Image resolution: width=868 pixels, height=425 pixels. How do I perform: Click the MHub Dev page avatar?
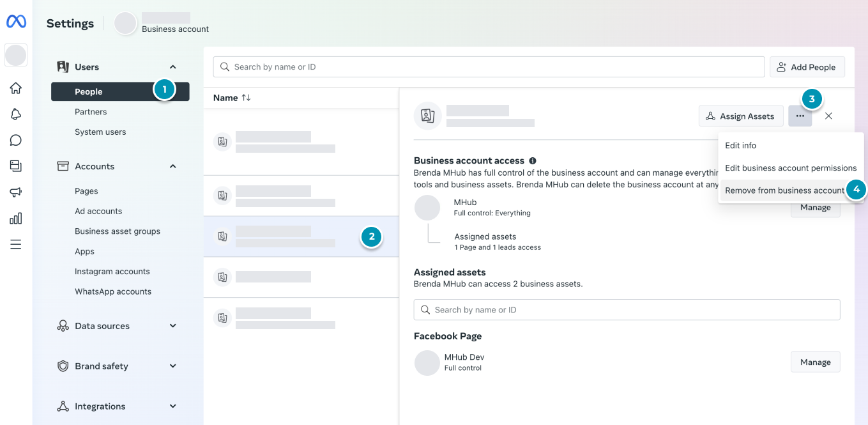tap(427, 362)
